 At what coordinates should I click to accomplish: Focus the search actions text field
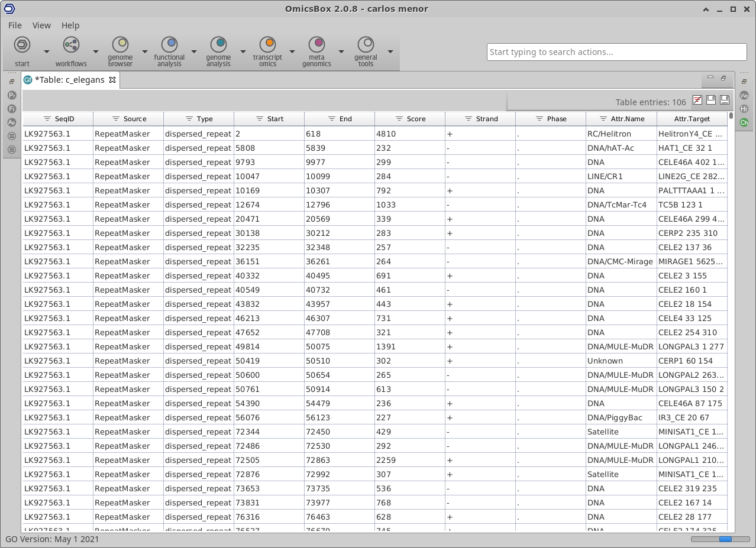click(616, 52)
